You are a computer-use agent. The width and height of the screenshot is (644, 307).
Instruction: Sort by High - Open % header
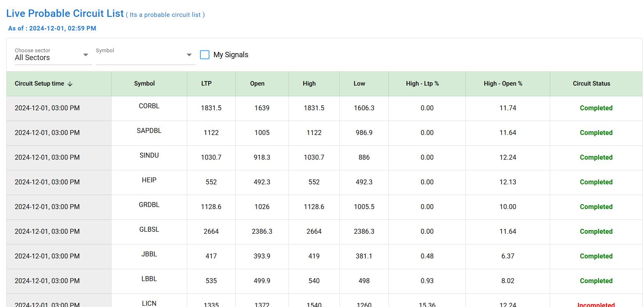coord(503,84)
